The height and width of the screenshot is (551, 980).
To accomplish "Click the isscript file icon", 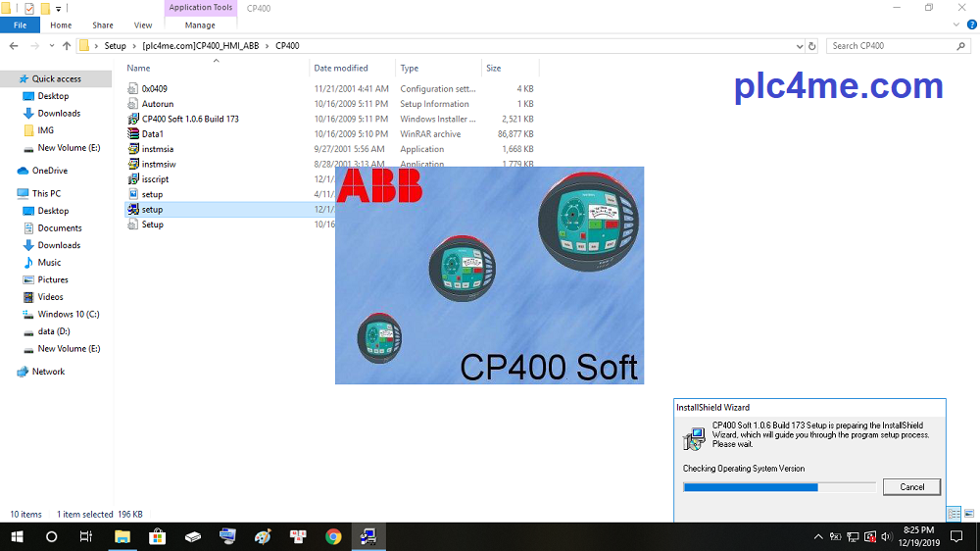I will point(134,179).
